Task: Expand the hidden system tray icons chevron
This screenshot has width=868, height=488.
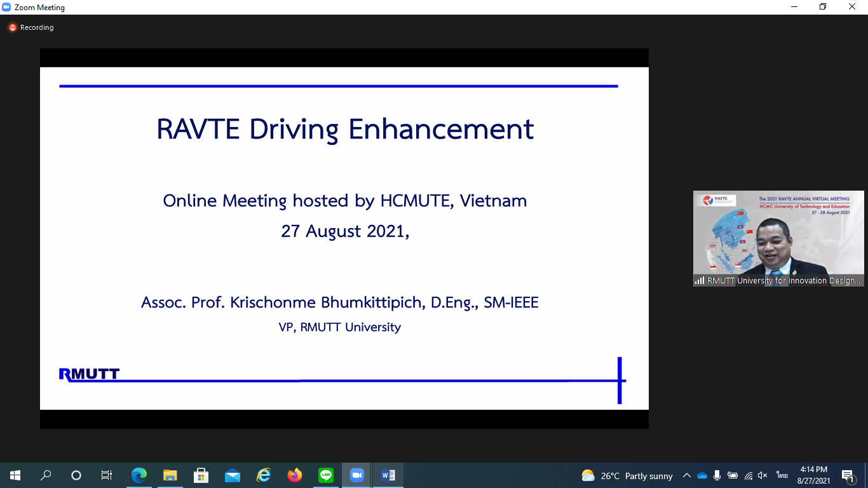Action: 687,476
